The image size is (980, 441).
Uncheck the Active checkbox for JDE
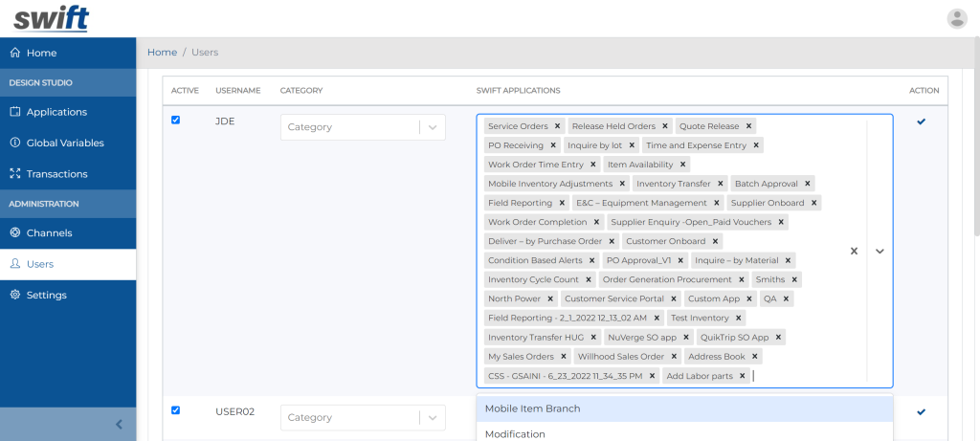point(176,121)
